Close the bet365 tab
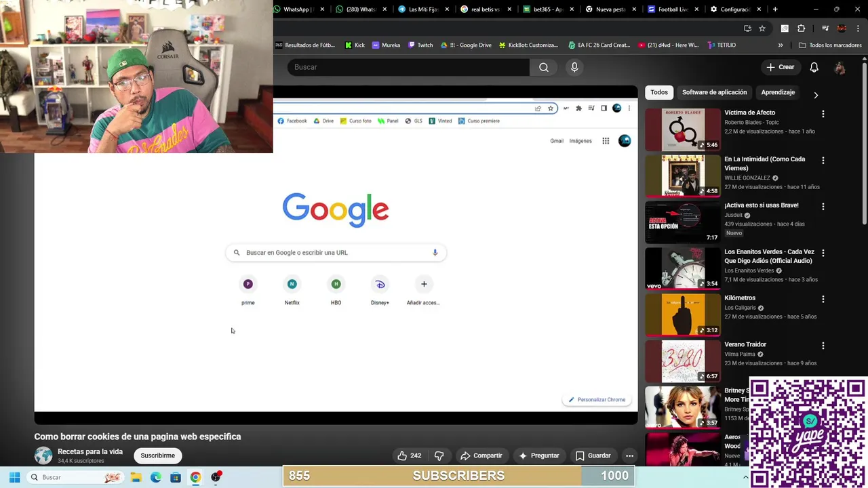 (x=572, y=9)
